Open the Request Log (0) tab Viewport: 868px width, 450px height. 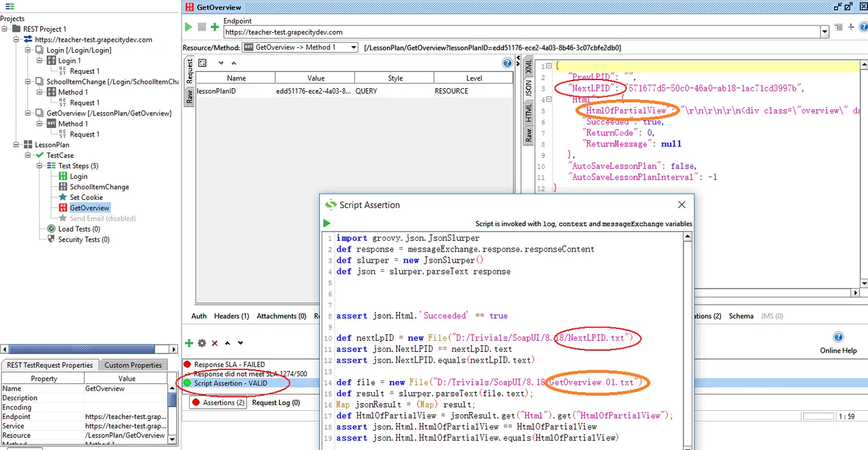tap(275, 402)
